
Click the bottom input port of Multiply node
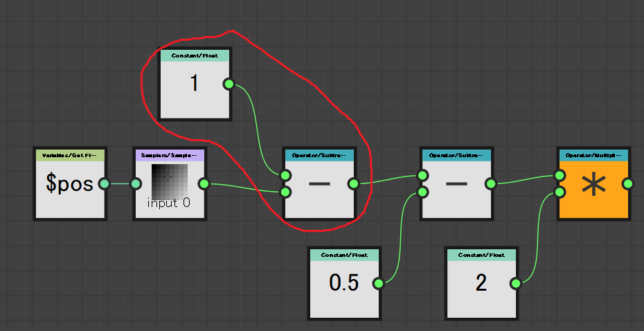tap(560, 192)
